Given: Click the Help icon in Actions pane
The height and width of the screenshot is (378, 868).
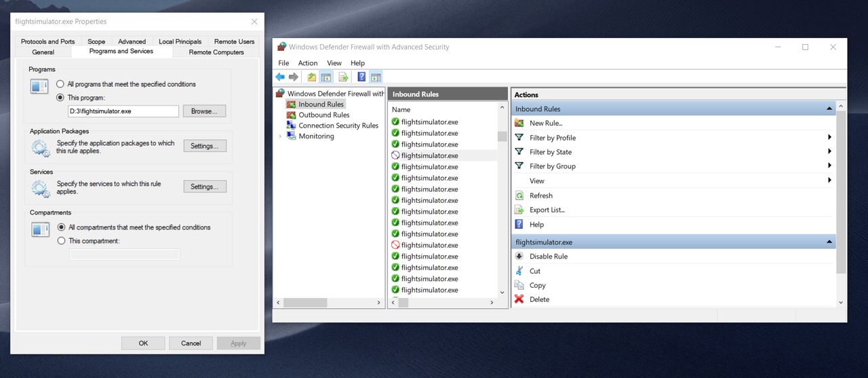Looking at the screenshot, I should pos(519,224).
